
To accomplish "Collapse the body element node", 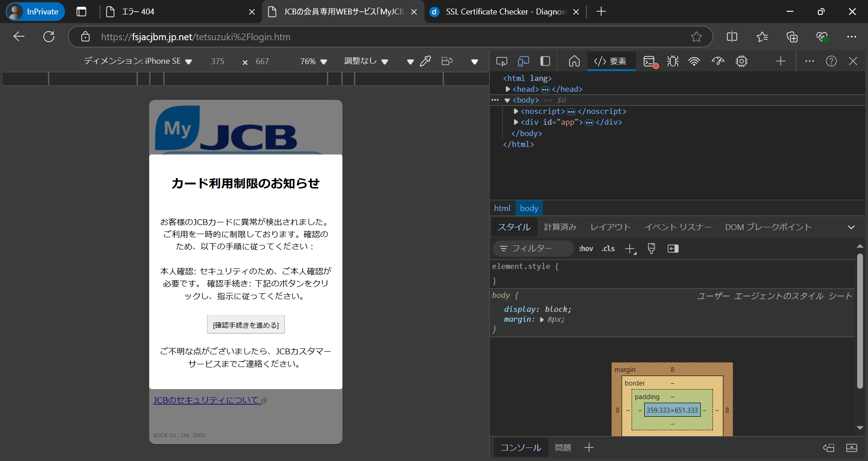I will click(x=507, y=100).
